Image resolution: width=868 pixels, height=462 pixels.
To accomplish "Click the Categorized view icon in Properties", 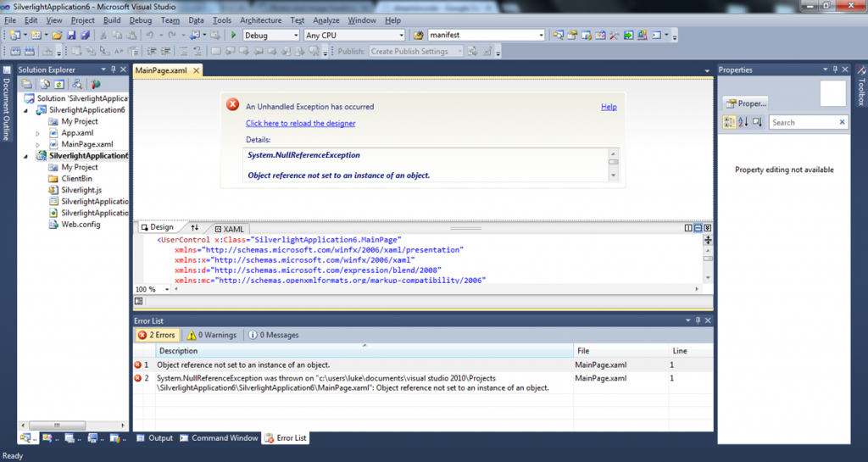I will coord(730,122).
